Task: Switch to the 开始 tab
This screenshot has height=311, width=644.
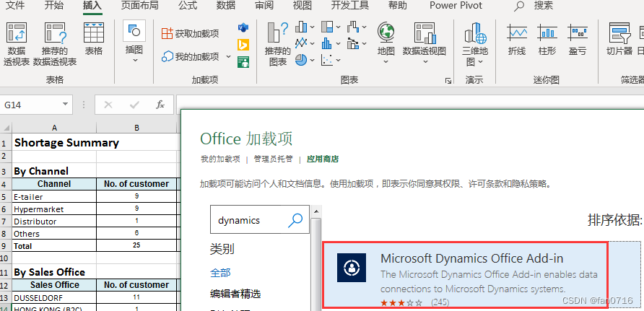Action: [54, 6]
